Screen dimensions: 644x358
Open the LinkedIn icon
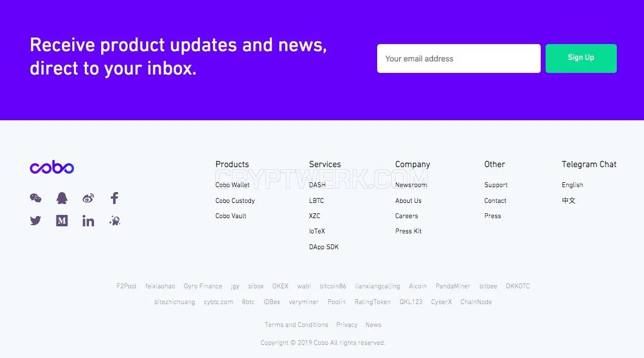coord(88,221)
